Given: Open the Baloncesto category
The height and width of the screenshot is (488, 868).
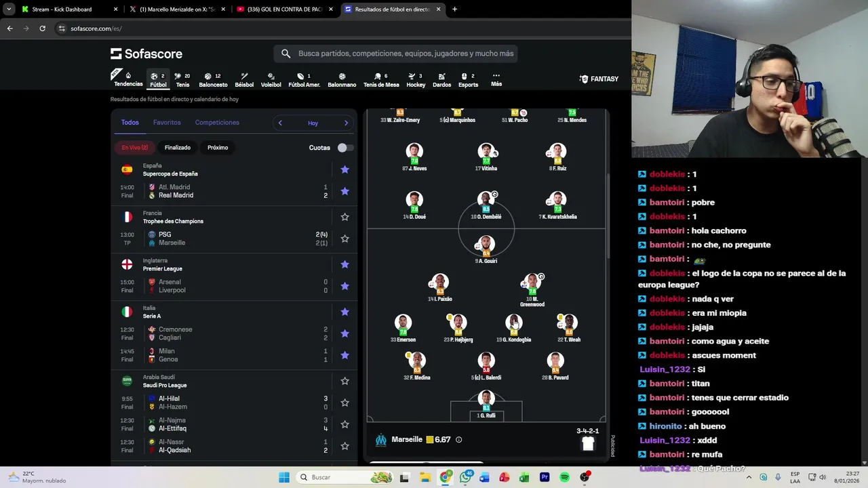Looking at the screenshot, I should (213, 79).
